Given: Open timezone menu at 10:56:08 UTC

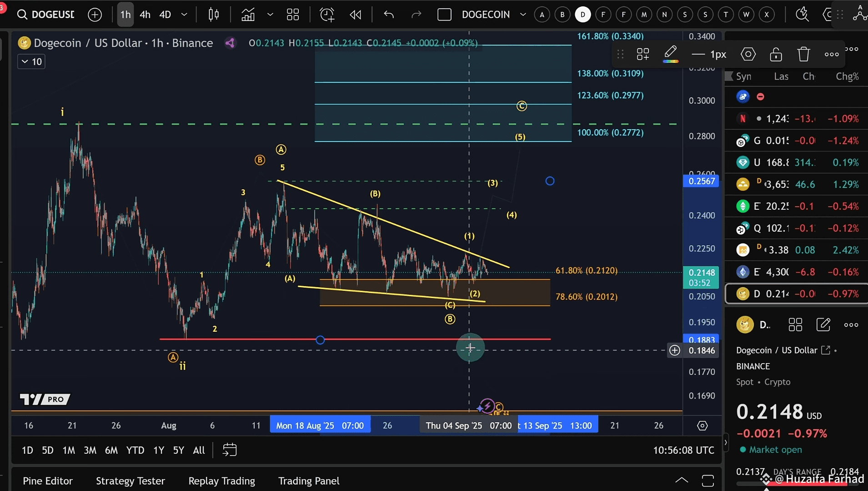Looking at the screenshot, I should coord(683,450).
